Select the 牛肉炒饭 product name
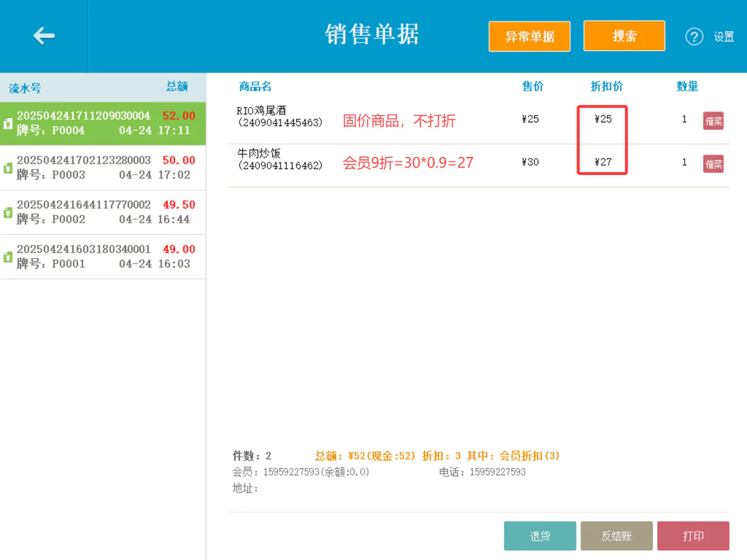This screenshot has height=560, width=747. (259, 153)
